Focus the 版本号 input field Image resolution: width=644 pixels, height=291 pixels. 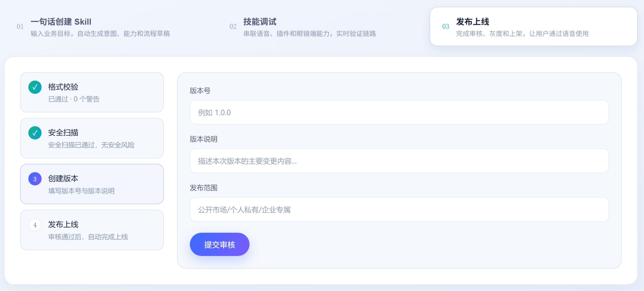(x=399, y=112)
